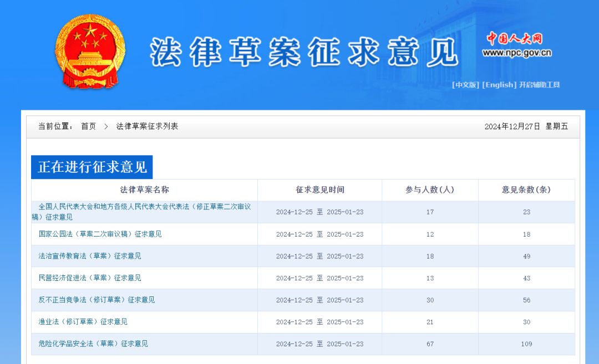This screenshot has height=364, width=599.
Task: Open 开启辅助工具 accessibility tool
Action: coord(541,85)
